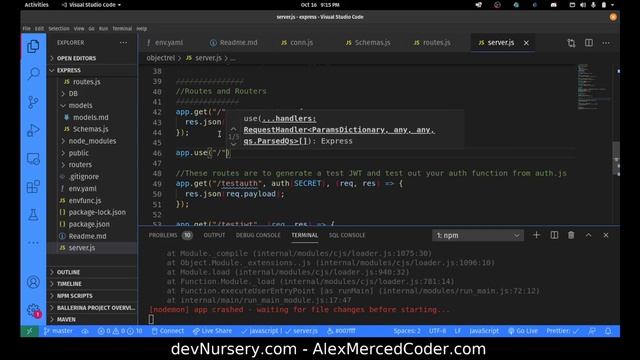Open the Run and Debug view

33,130
